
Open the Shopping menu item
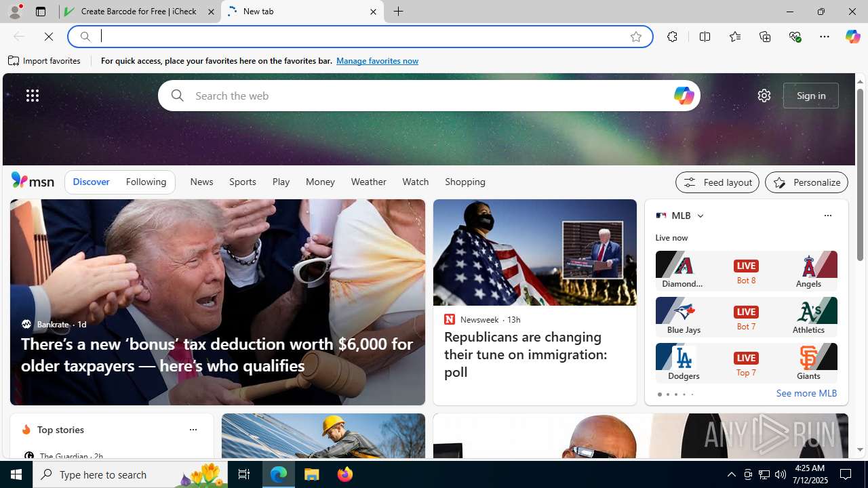465,182
